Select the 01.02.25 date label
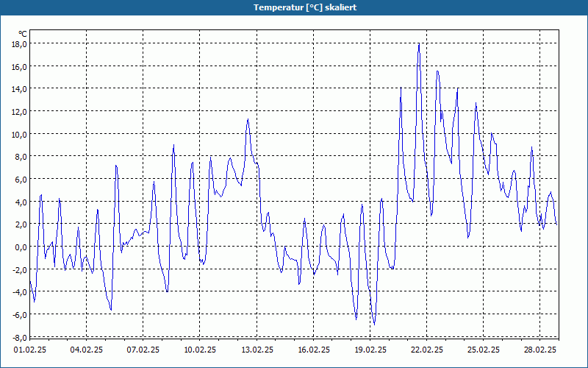This screenshot has width=588, height=368. tap(30, 350)
